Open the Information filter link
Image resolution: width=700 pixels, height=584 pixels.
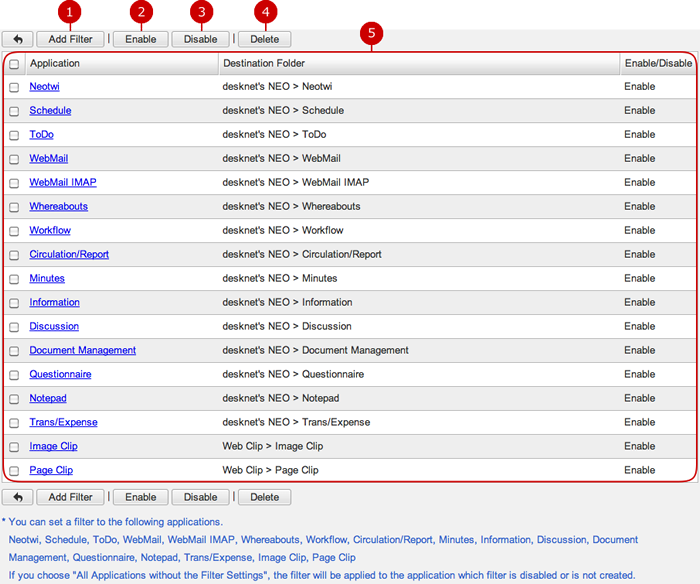[x=54, y=302]
